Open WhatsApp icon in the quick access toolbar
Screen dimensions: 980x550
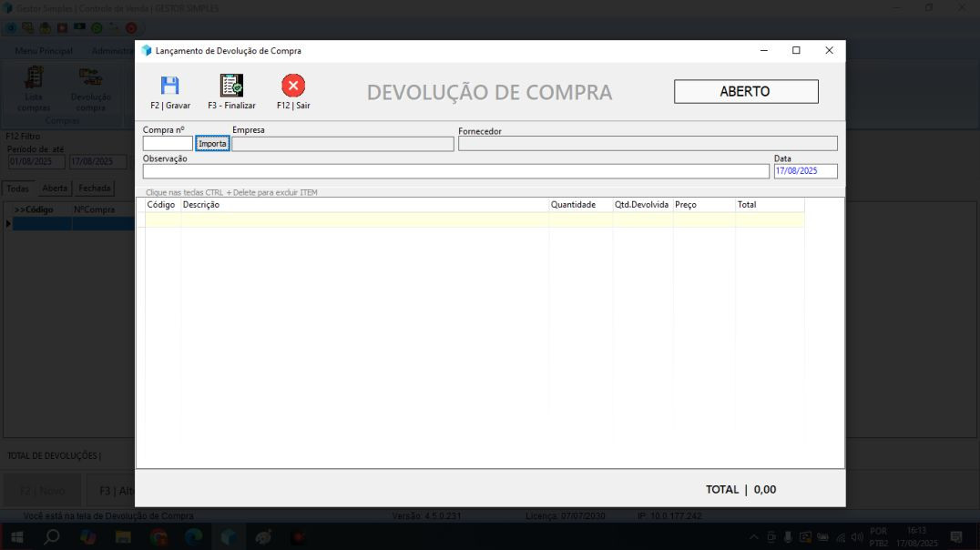coord(97,28)
